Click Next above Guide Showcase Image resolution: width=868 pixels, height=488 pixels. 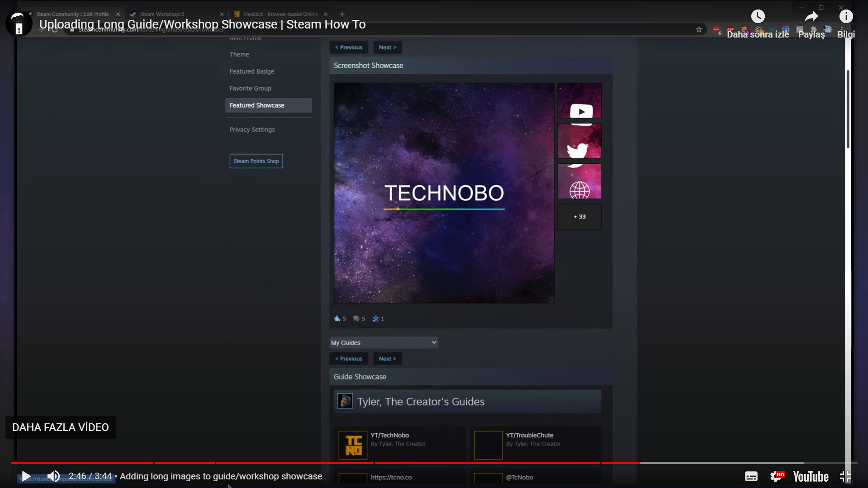click(387, 359)
